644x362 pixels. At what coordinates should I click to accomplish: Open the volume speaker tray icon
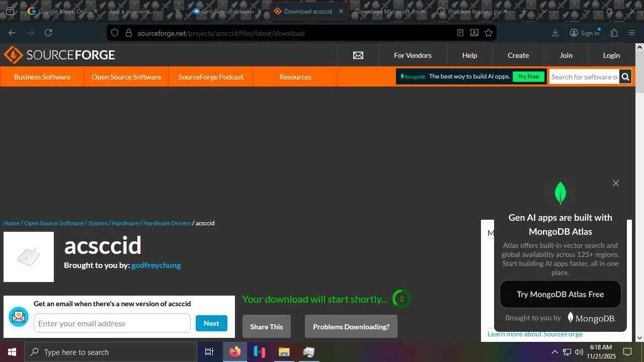pos(579,352)
